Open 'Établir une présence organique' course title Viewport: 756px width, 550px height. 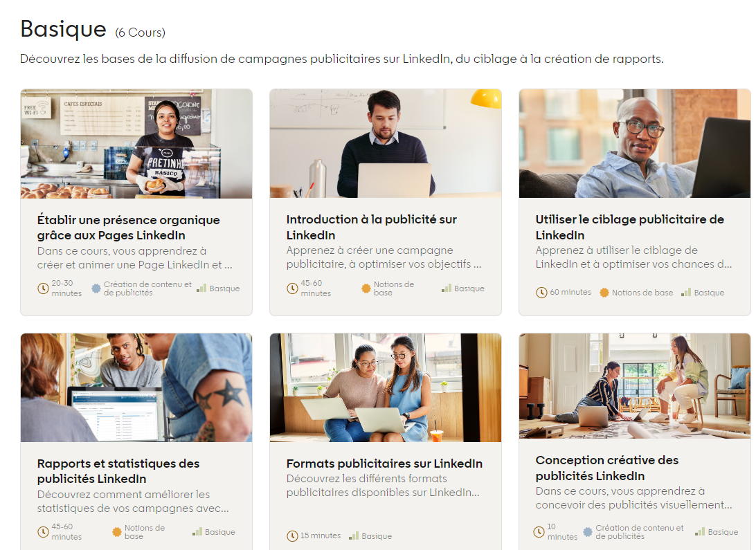[x=128, y=228]
